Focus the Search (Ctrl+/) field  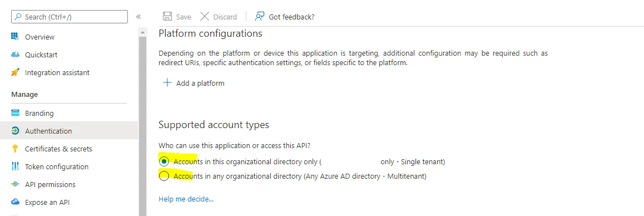70,17
